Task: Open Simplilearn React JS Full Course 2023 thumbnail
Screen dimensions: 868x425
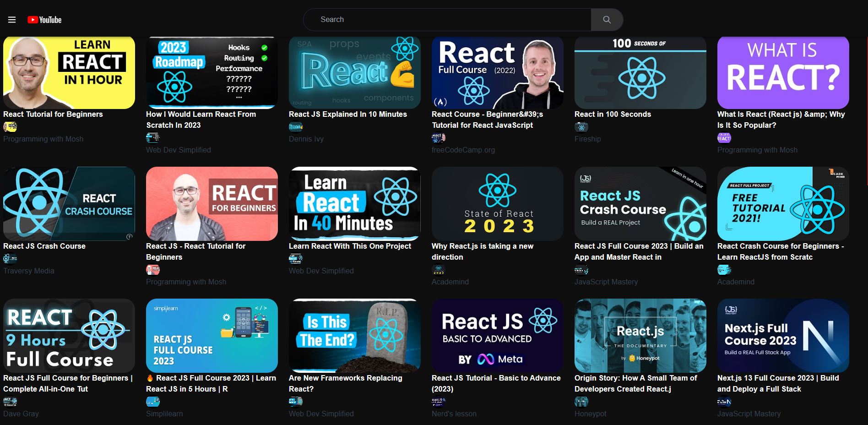Action: click(x=212, y=336)
